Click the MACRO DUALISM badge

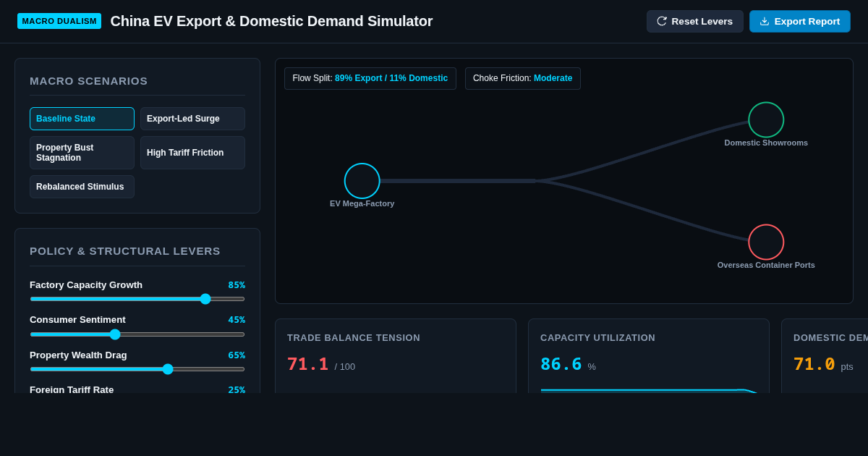tap(59, 21)
